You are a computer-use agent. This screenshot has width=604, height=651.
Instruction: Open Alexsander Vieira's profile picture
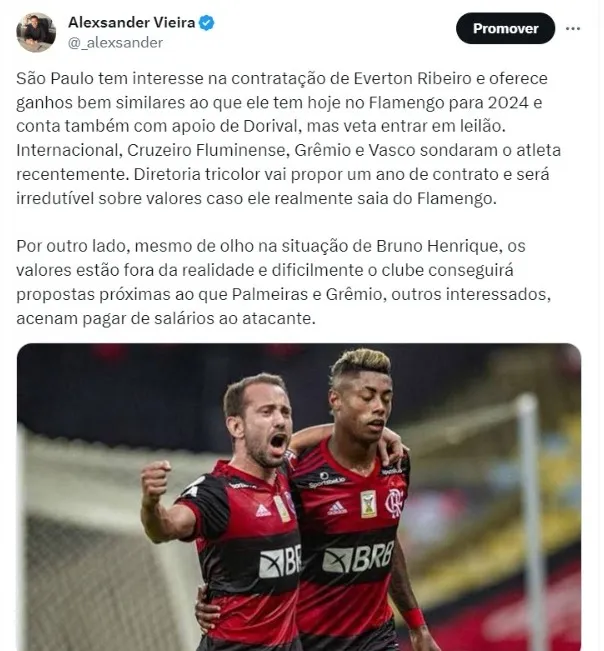tap(36, 32)
